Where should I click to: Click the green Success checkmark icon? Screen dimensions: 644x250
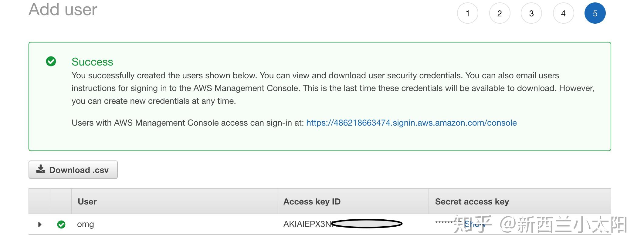click(x=51, y=61)
